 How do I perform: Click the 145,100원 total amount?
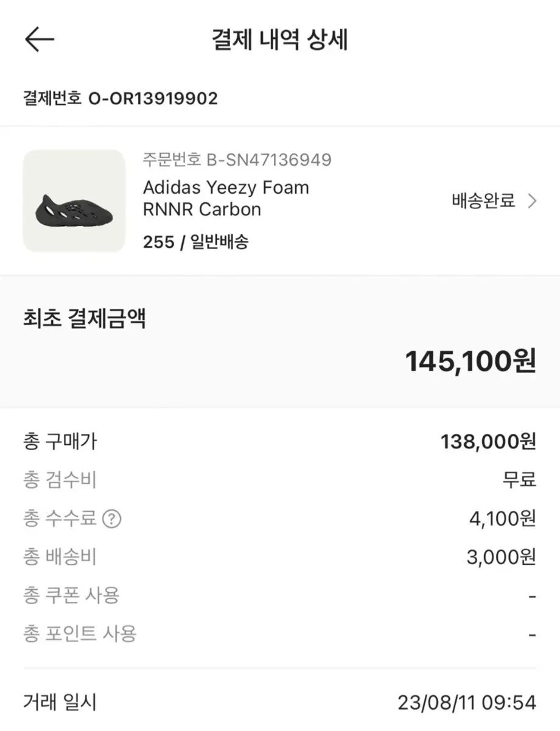pyautogui.click(x=471, y=361)
